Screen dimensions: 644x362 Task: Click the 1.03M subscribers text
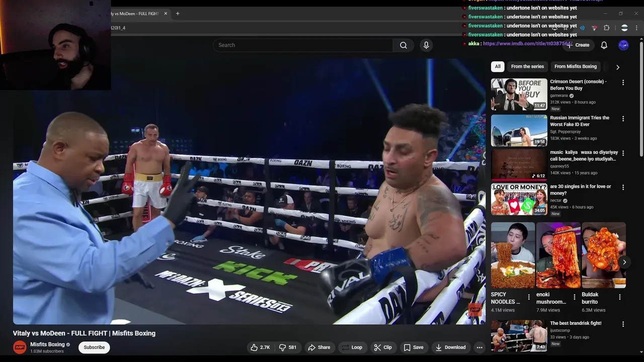(x=47, y=351)
